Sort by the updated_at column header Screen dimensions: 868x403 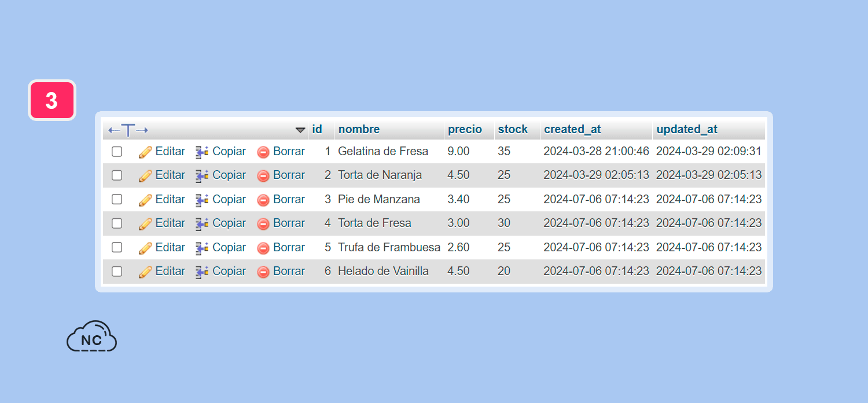(x=687, y=129)
